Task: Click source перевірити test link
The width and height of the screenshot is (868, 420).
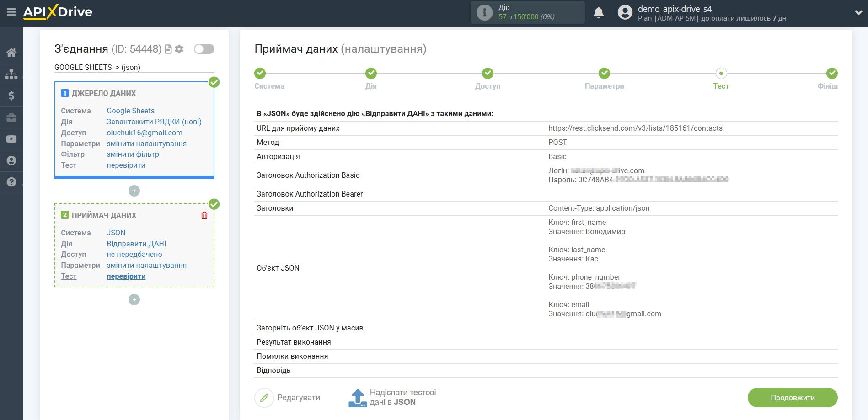Action: point(126,165)
